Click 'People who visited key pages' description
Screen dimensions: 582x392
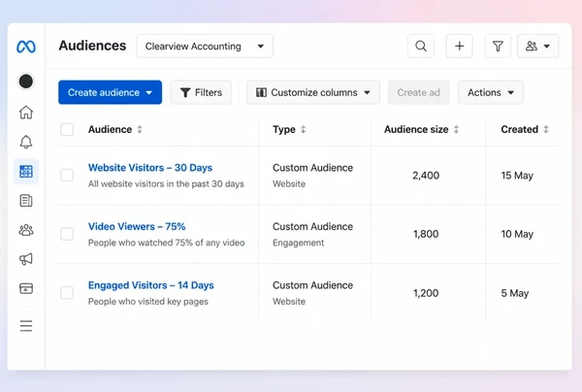pyautogui.click(x=148, y=302)
